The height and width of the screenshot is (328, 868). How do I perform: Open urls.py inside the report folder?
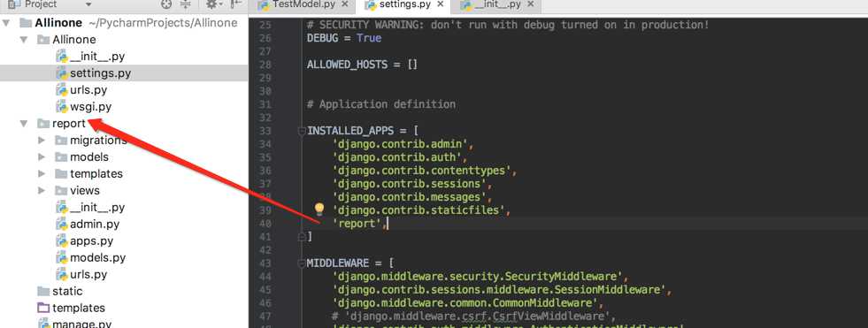pos(88,274)
